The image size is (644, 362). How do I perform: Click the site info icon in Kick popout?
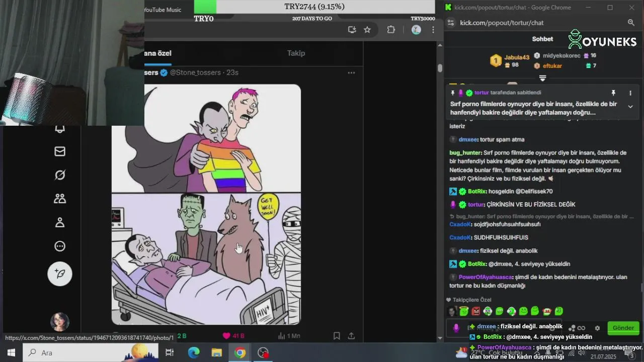[x=451, y=23]
